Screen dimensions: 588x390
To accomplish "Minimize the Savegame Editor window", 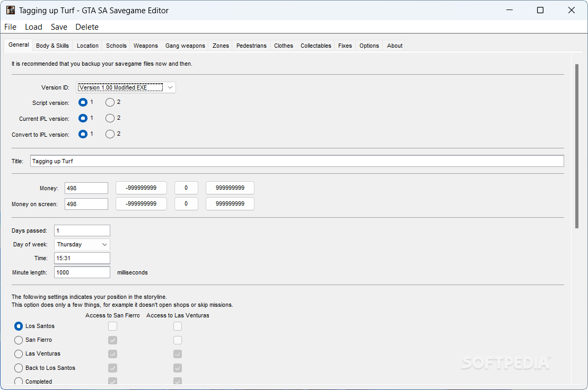I will point(509,10).
